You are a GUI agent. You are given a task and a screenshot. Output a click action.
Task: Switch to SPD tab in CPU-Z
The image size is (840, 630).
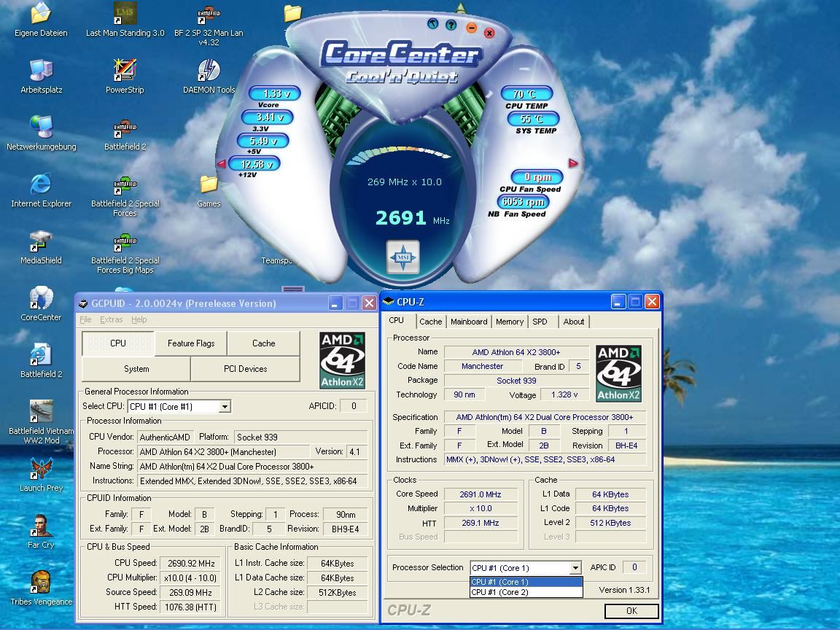coord(540,322)
